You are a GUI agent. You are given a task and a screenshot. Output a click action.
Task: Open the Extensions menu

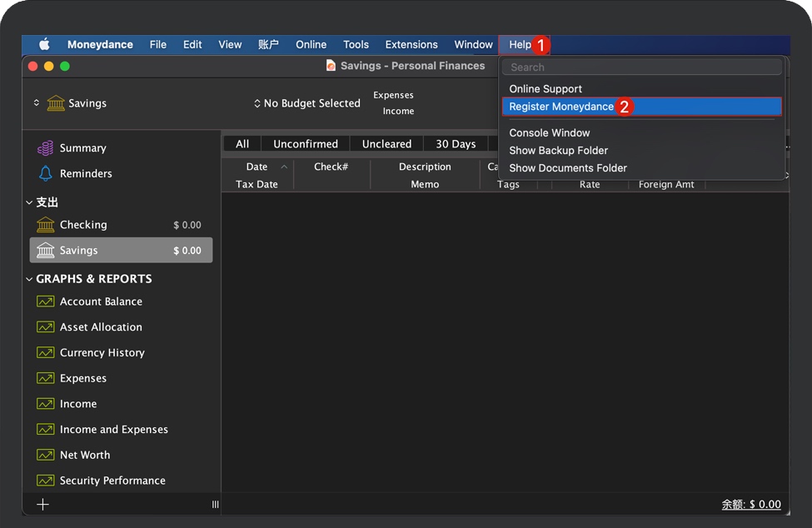(x=411, y=44)
